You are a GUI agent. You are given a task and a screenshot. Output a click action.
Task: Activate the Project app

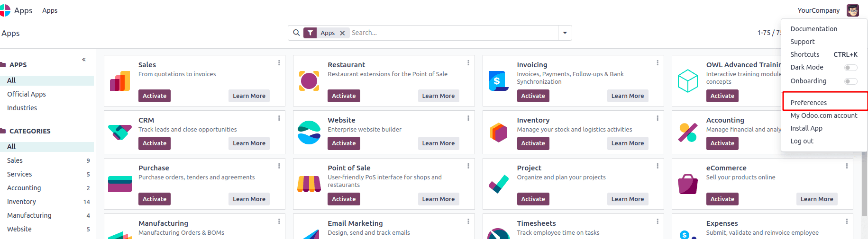pos(533,199)
